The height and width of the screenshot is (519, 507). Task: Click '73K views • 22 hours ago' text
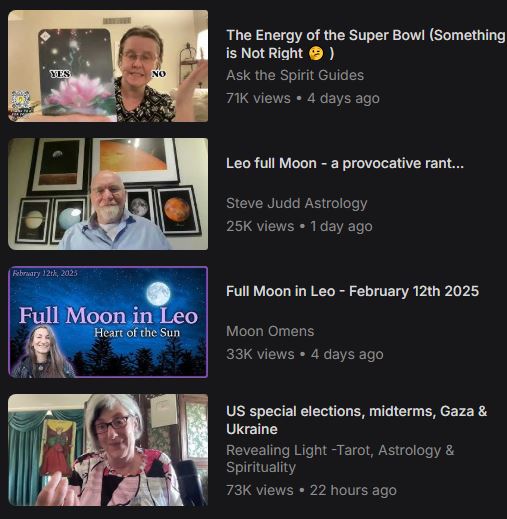point(311,490)
